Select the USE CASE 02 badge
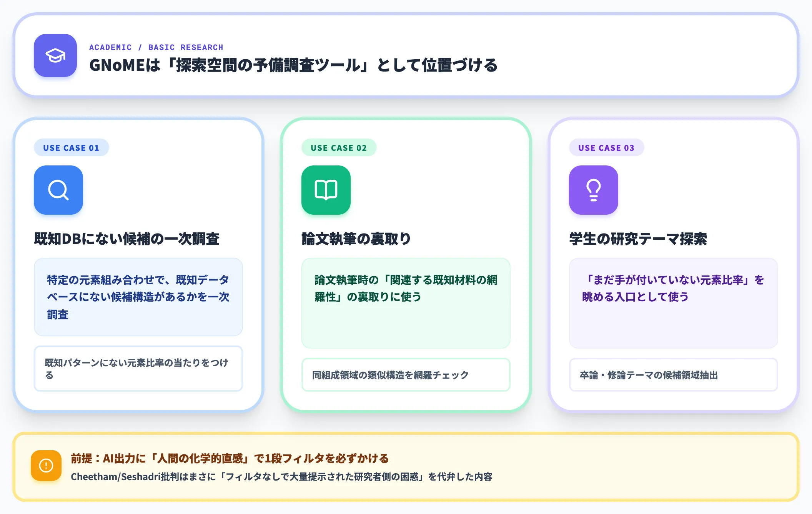 pyautogui.click(x=339, y=148)
